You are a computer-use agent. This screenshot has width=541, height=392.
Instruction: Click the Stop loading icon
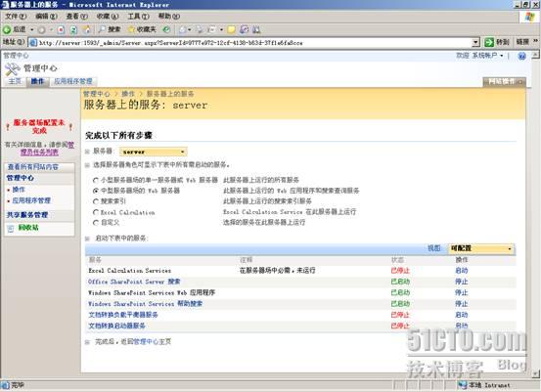coord(61,30)
